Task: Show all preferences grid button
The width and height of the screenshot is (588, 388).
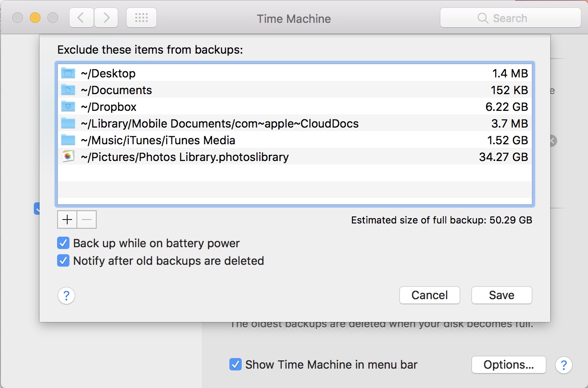Action: click(142, 18)
